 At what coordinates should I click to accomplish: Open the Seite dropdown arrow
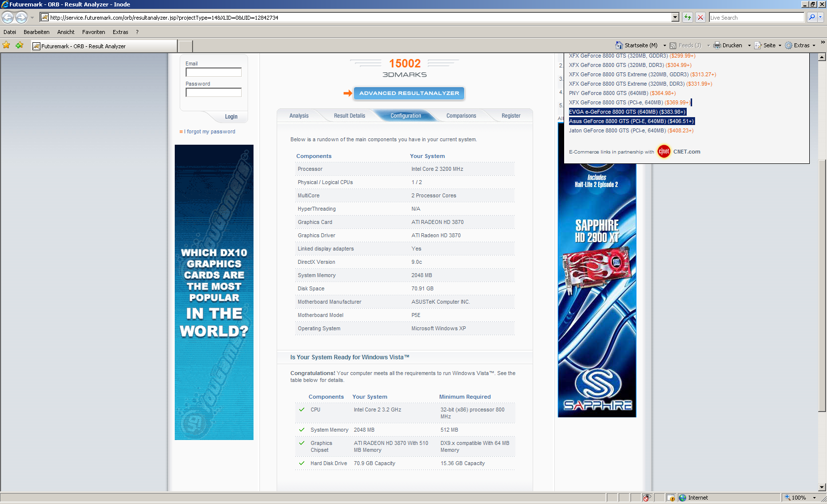[780, 45]
